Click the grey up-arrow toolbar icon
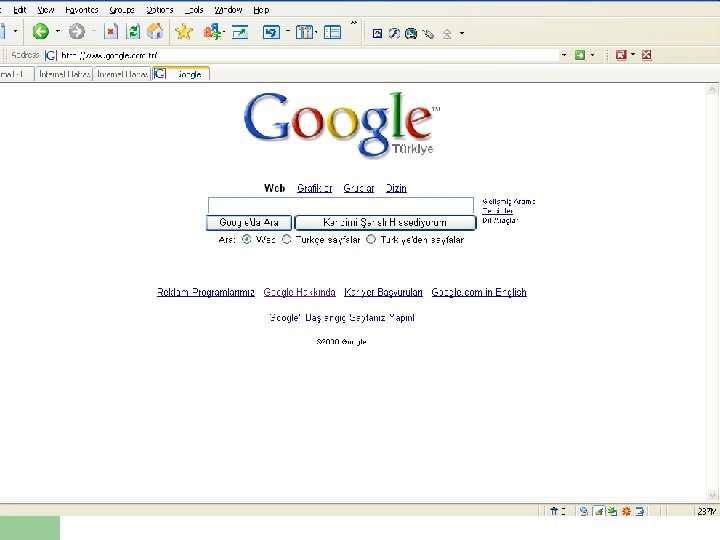Screen dimensions: 720x540 point(447,34)
